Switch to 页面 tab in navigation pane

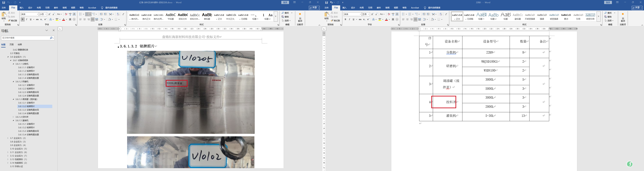point(11,45)
